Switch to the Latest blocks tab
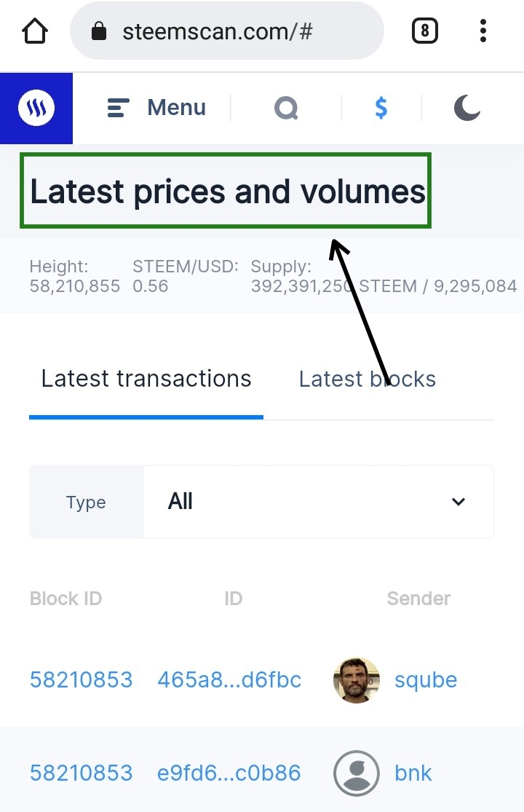The height and width of the screenshot is (812, 524). pyautogui.click(x=367, y=379)
